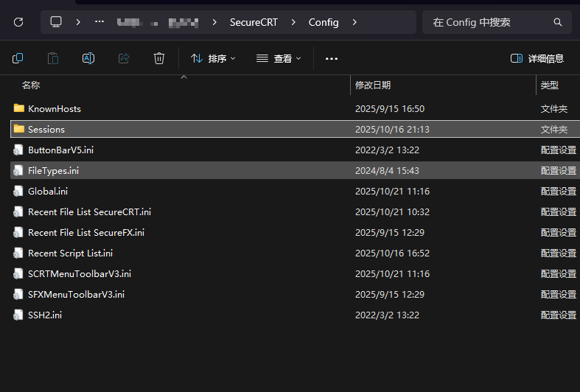Click SFXMenuToolbarV3.ini file icon
The width and height of the screenshot is (580, 392).
[18, 295]
